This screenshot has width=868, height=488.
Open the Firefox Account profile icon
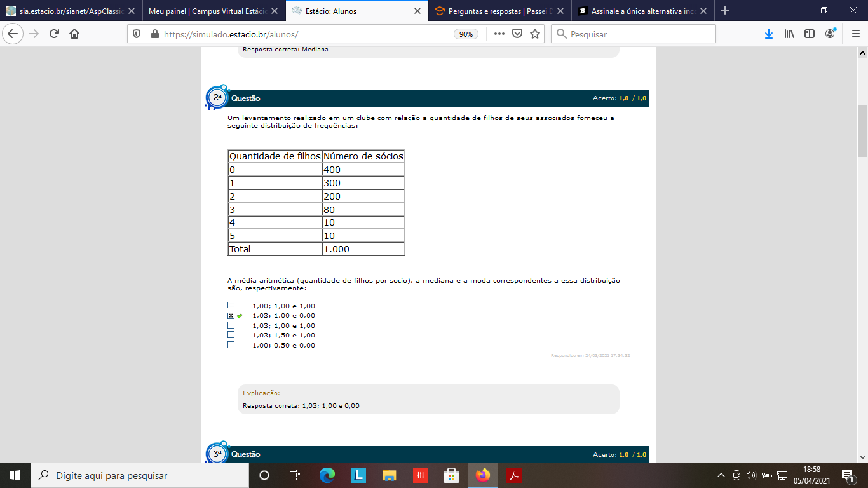pos(830,34)
